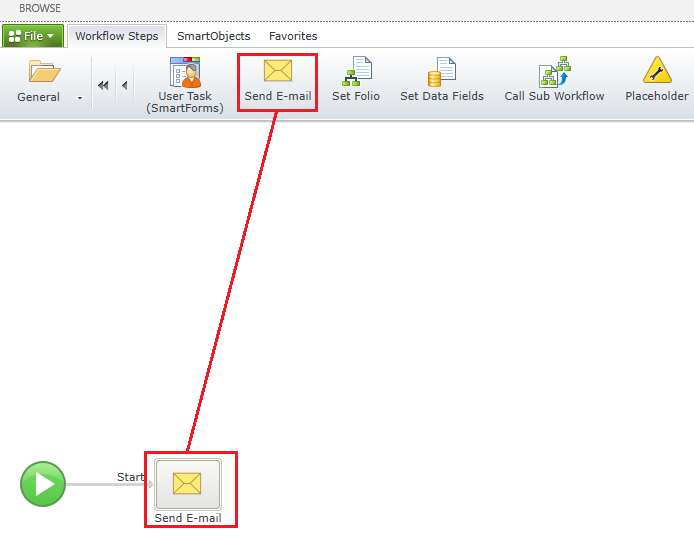Select the Set Folio step
Image resolution: width=694 pixels, height=553 pixels.
tap(356, 79)
